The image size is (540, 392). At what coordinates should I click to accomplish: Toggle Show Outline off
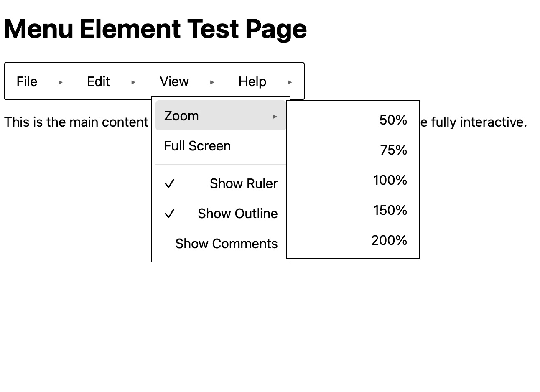pos(237,214)
